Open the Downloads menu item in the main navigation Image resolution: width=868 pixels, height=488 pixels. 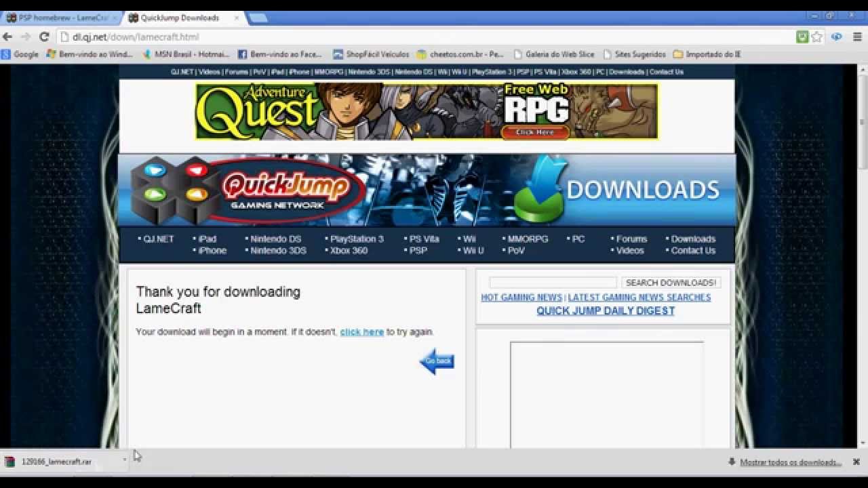tap(693, 239)
